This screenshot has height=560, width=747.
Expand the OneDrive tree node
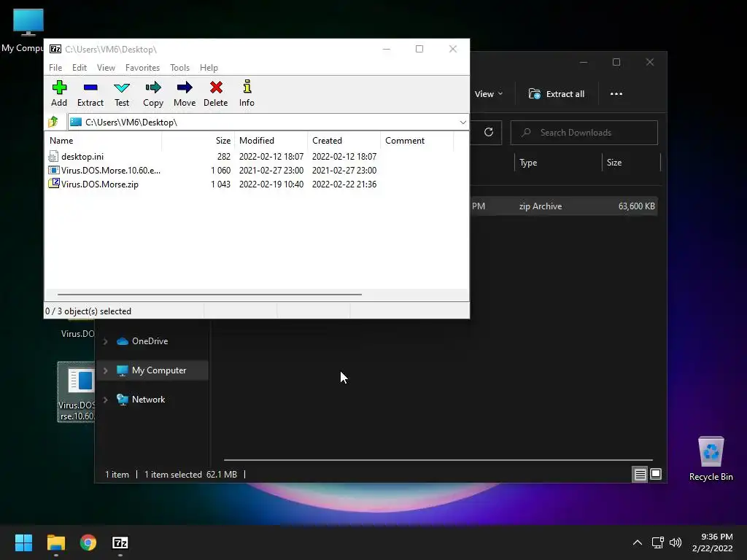(x=106, y=341)
